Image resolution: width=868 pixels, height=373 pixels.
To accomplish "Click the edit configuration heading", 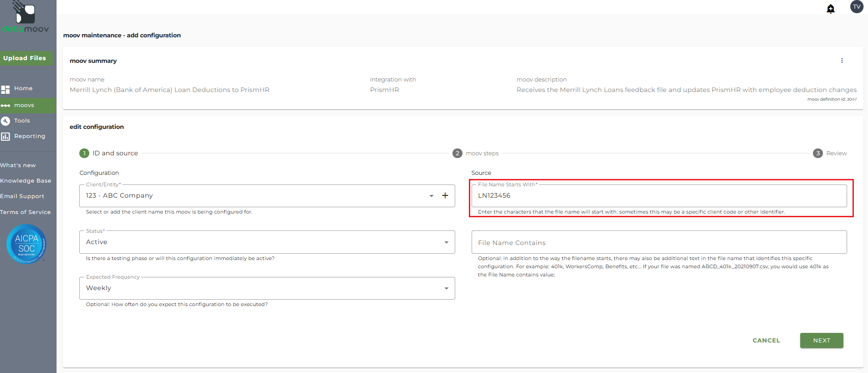I will click(97, 127).
